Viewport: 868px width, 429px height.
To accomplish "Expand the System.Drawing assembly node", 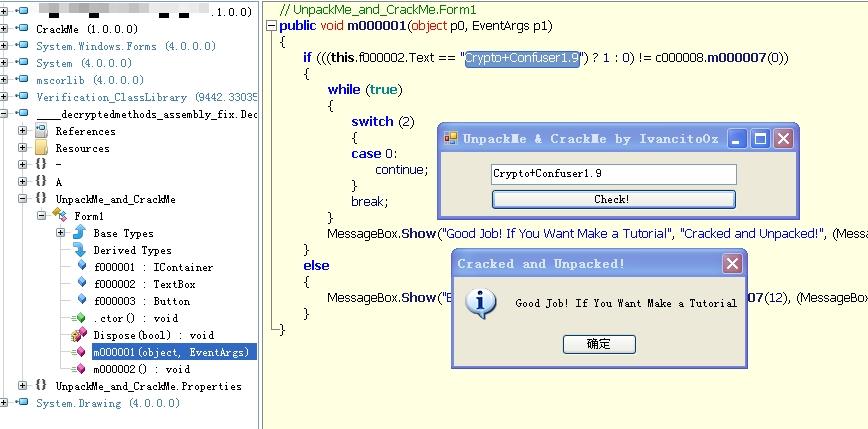I will 5,403.
